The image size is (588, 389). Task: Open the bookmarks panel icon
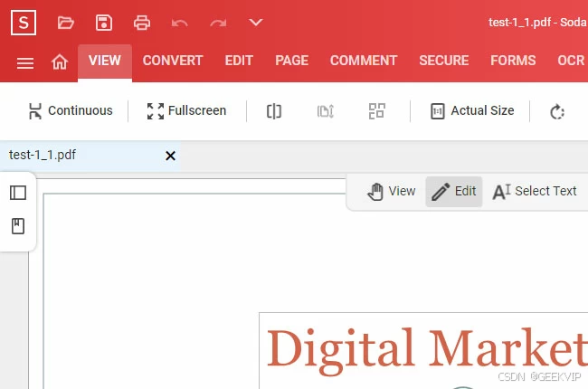[18, 226]
